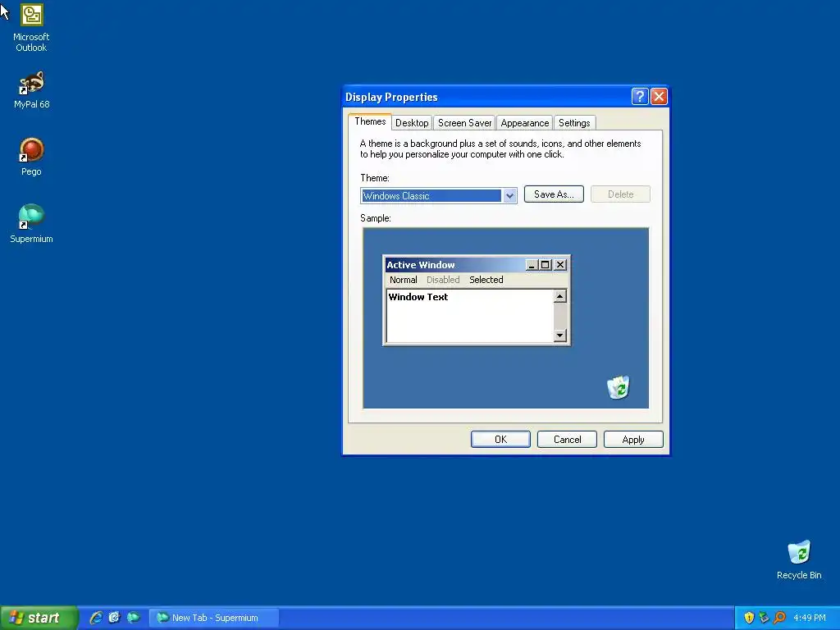840x630 pixels.
Task: Click the Save As... button
Action: [x=554, y=194]
